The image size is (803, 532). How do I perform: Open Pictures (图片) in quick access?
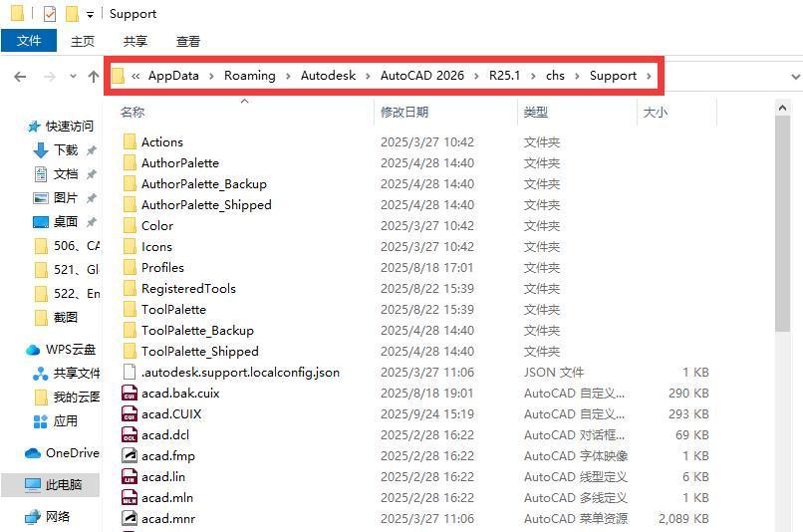point(65,197)
